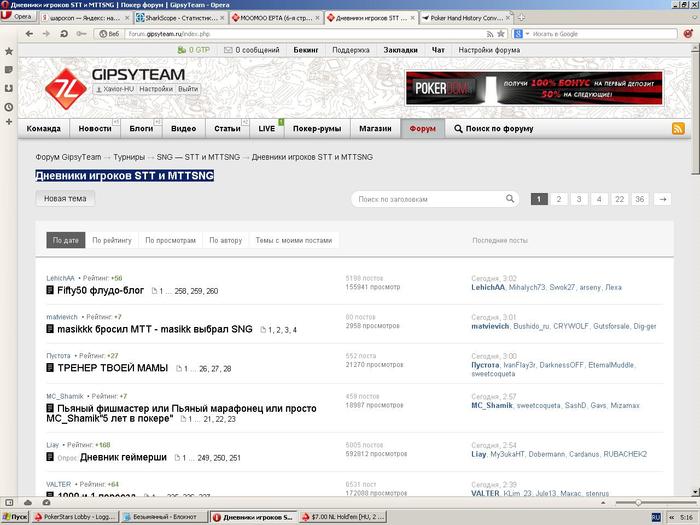Open the Дневник геймерши topic

tap(123, 457)
